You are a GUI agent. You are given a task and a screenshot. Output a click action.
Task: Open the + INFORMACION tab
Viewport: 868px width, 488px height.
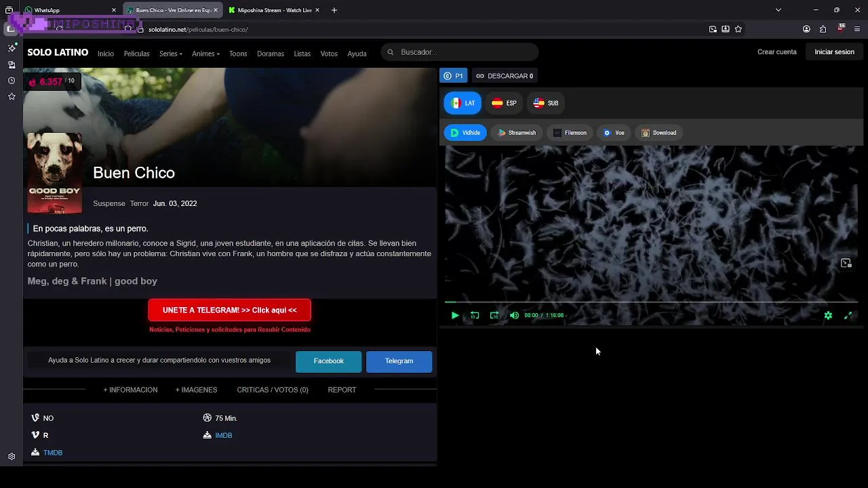(x=130, y=390)
